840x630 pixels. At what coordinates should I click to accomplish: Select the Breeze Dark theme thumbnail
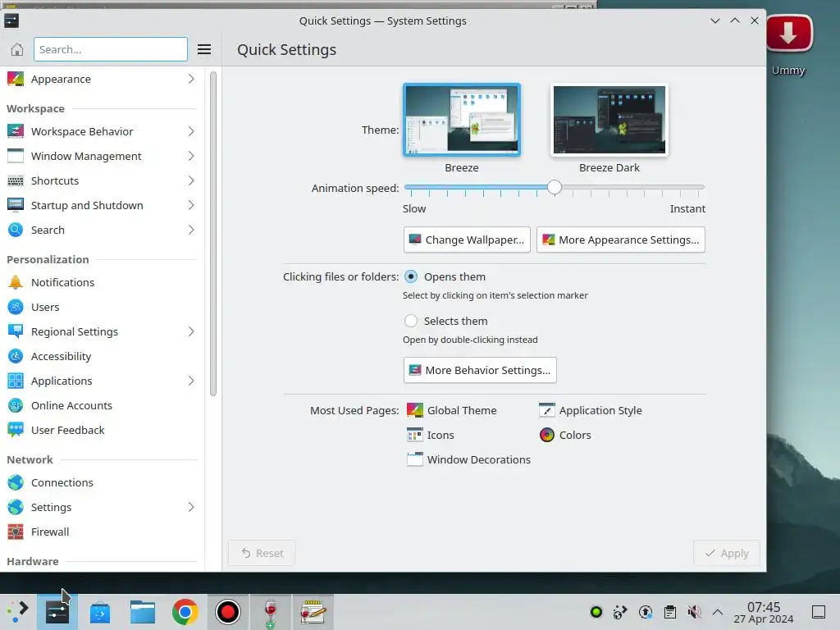tap(609, 120)
